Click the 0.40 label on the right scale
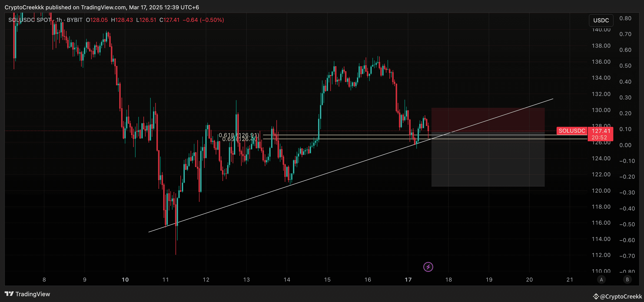 (x=625, y=82)
